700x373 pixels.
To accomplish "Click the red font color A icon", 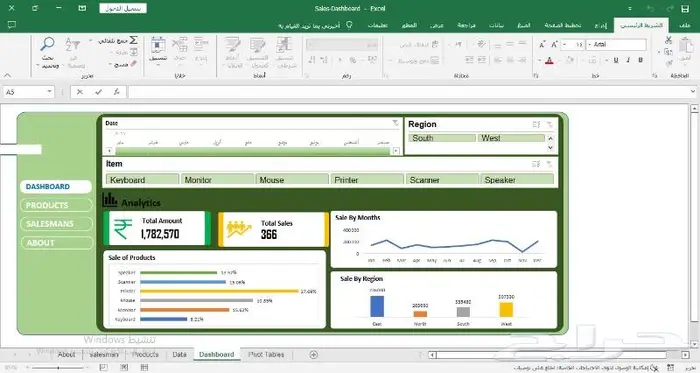I will pos(549,60).
